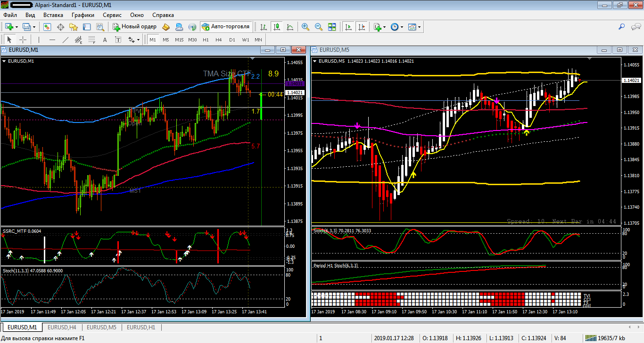Switch timeframe to W1

click(246, 40)
